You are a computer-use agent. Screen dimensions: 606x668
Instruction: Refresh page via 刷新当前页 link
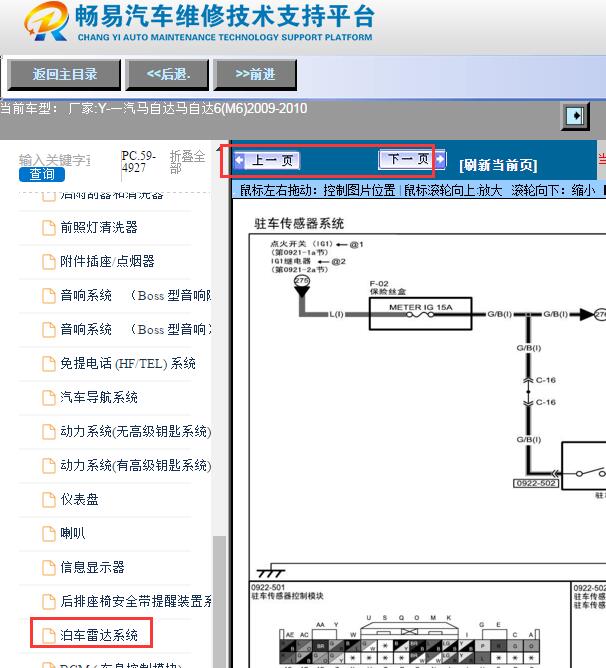pyautogui.click(x=498, y=165)
